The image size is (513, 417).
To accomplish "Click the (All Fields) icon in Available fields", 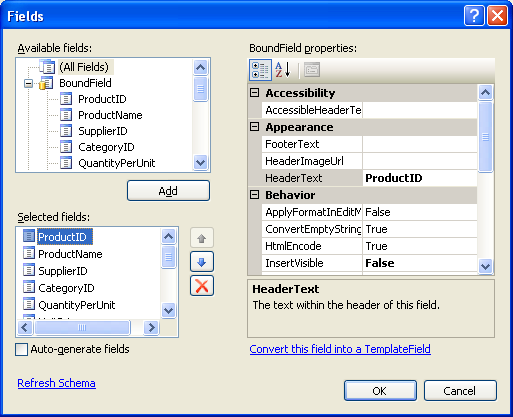I will tap(47, 67).
